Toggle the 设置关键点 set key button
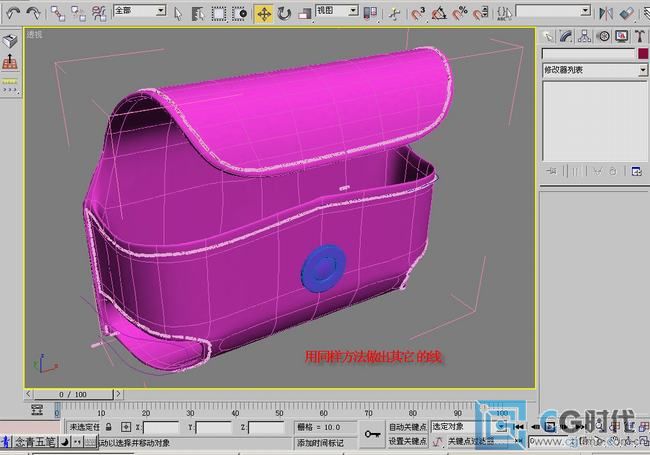This screenshot has height=455, width=650. point(407,442)
